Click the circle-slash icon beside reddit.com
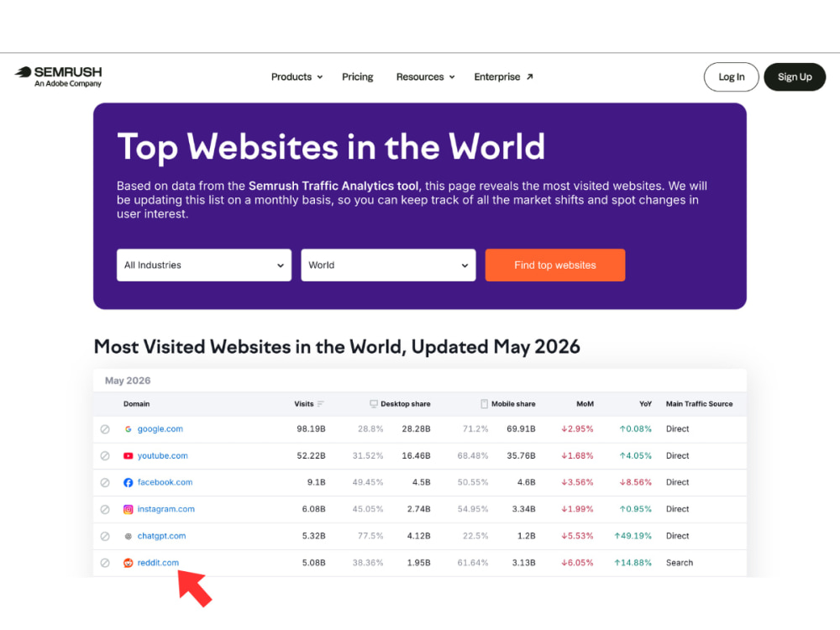 tap(105, 563)
